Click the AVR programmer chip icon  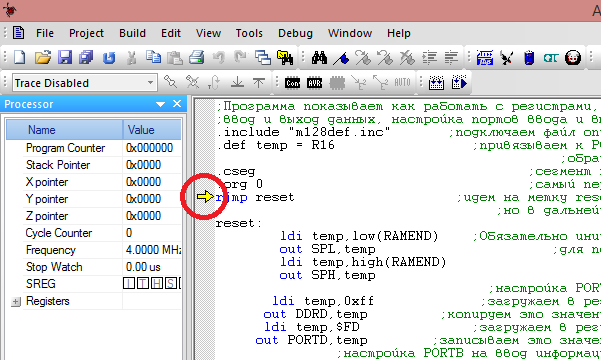pos(314,83)
